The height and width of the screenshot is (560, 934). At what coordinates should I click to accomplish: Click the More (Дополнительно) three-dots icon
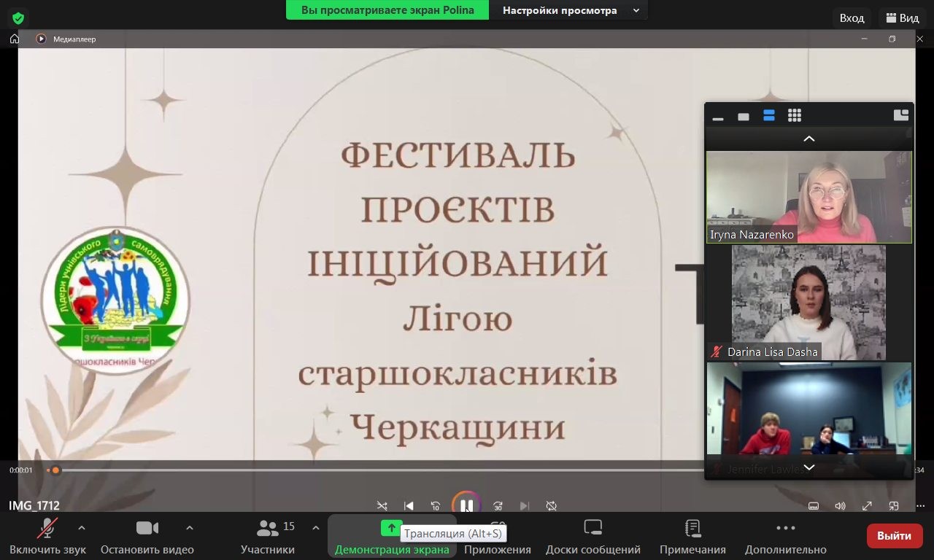coord(785,529)
